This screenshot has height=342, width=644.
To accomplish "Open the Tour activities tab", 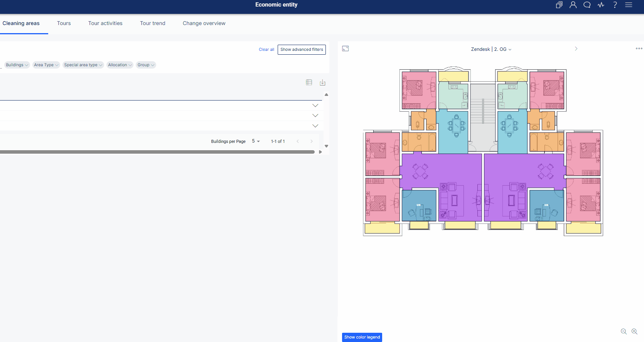I will click(105, 23).
